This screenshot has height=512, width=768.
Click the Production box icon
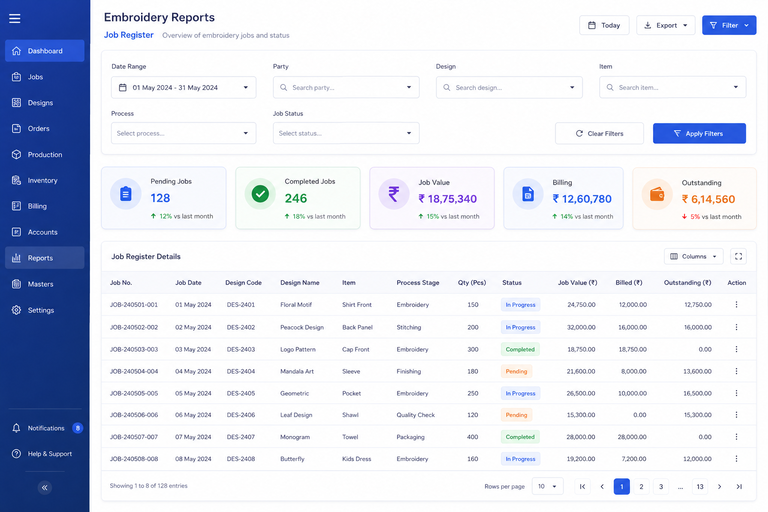(x=16, y=154)
